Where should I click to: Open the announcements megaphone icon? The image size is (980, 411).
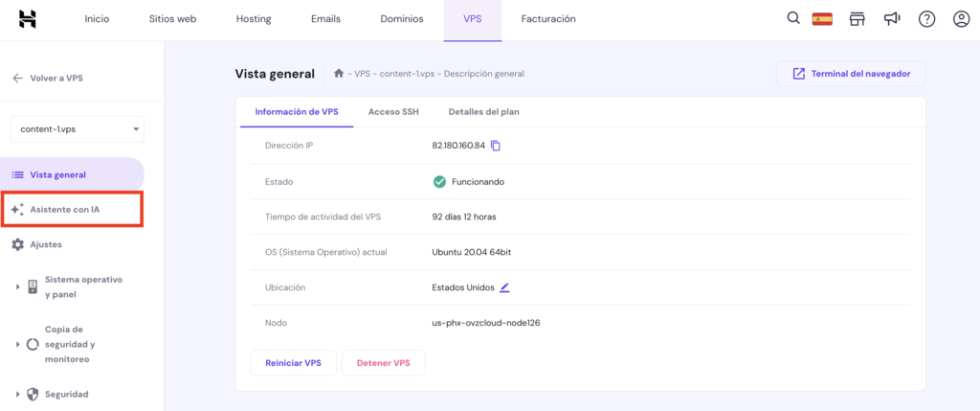892,19
